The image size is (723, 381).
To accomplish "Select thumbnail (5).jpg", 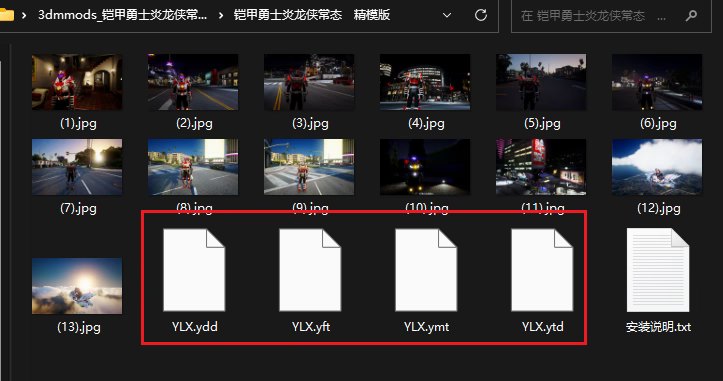I will point(541,82).
